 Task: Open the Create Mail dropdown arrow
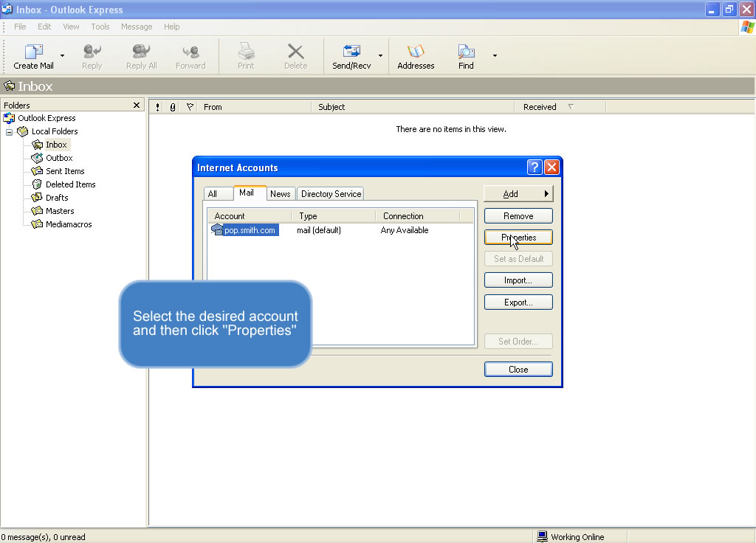click(62, 55)
